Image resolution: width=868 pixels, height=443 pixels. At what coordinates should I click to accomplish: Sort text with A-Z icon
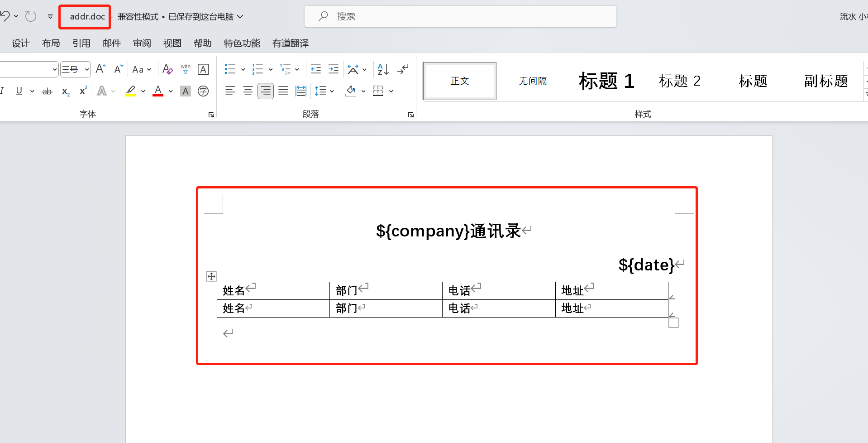click(x=383, y=69)
